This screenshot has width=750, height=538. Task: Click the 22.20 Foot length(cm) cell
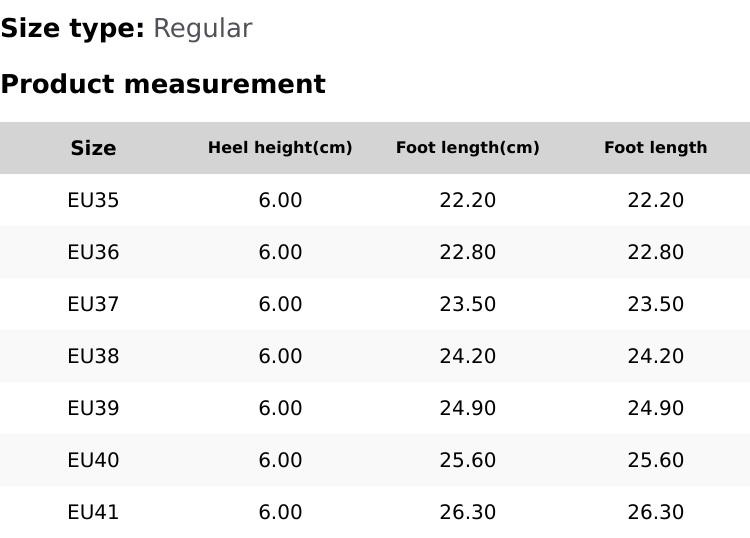pos(468,200)
